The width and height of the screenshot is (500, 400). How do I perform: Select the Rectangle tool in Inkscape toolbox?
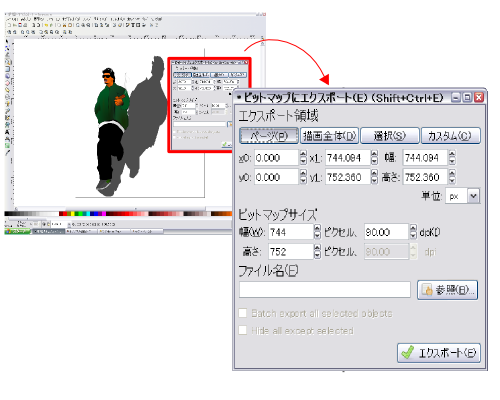7,68
